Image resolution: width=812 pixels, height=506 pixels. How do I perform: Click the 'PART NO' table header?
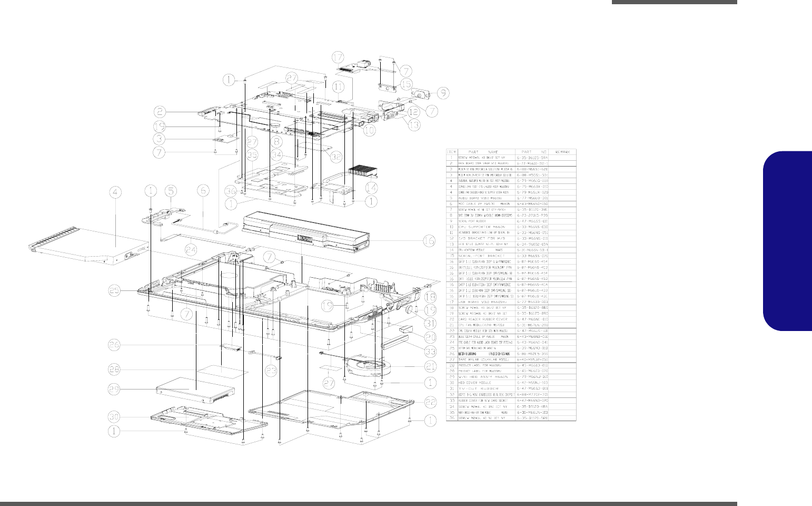(532, 152)
